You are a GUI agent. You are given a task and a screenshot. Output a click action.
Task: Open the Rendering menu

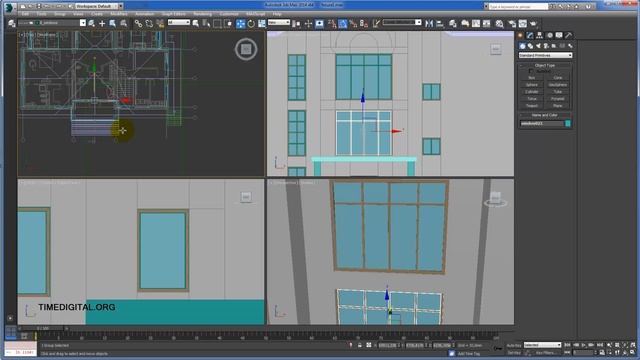pyautogui.click(x=202, y=14)
